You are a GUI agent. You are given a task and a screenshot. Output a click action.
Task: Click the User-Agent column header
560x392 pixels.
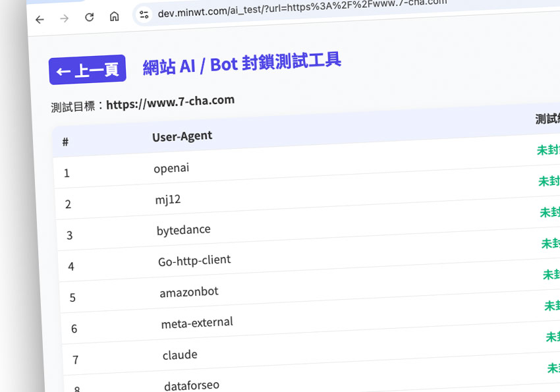click(182, 136)
